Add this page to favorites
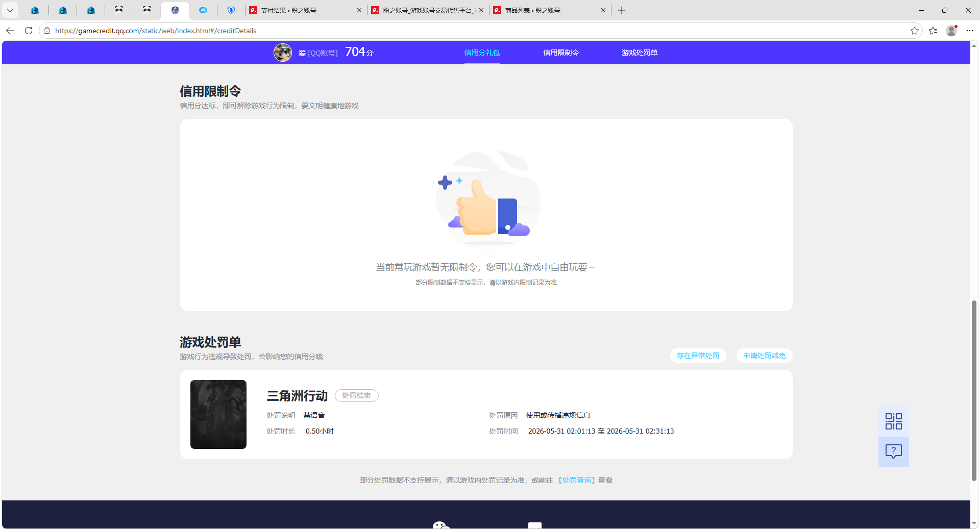 (x=914, y=31)
